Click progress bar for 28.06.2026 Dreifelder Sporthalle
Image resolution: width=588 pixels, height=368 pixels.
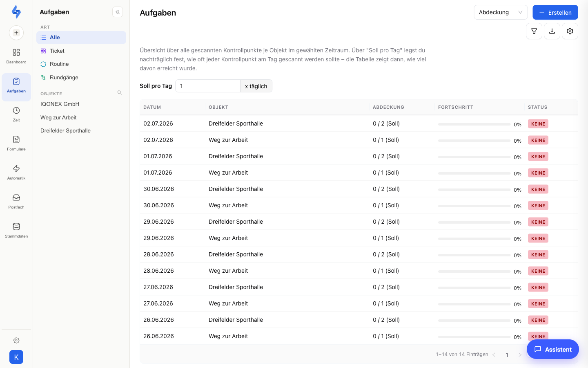click(x=474, y=255)
